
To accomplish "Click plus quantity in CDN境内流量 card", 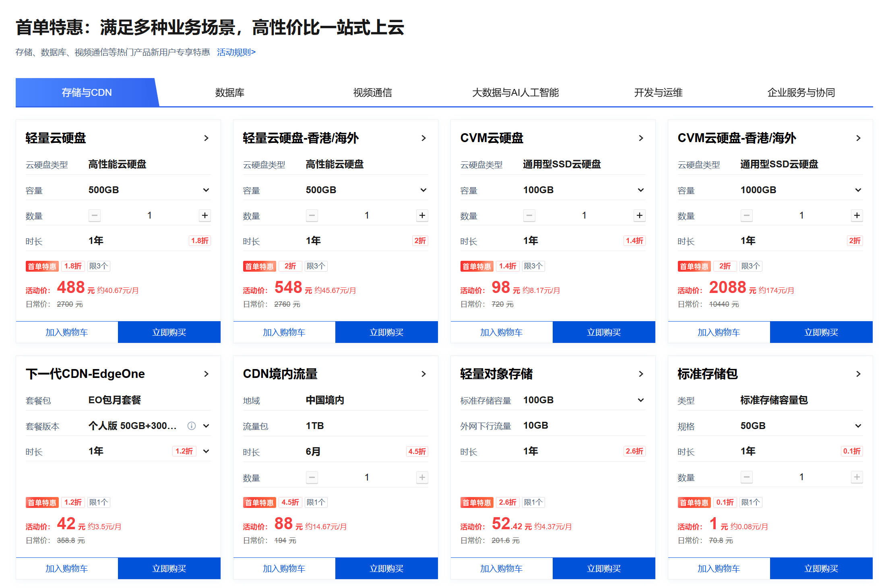I will pyautogui.click(x=422, y=477).
